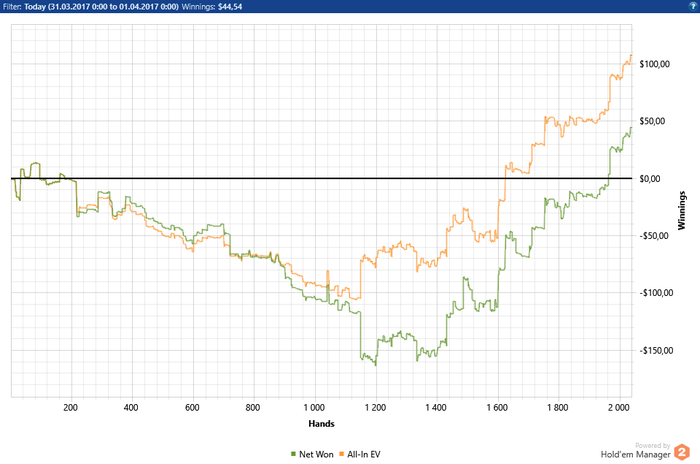Click the 1 400 hands axis label
The height and width of the screenshot is (464, 700).
pos(436,407)
